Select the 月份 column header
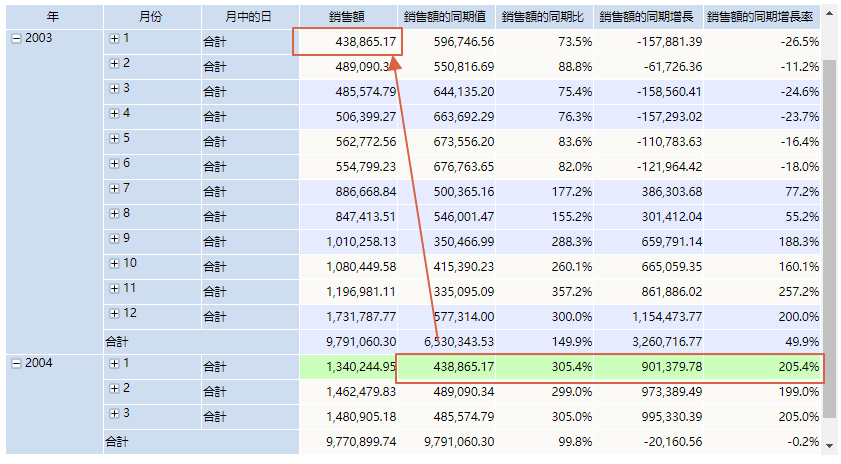This screenshot has height=464, width=841. click(x=150, y=17)
